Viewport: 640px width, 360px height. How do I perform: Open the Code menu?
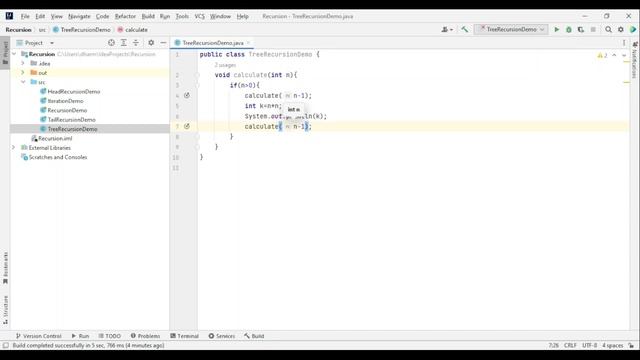click(x=102, y=16)
